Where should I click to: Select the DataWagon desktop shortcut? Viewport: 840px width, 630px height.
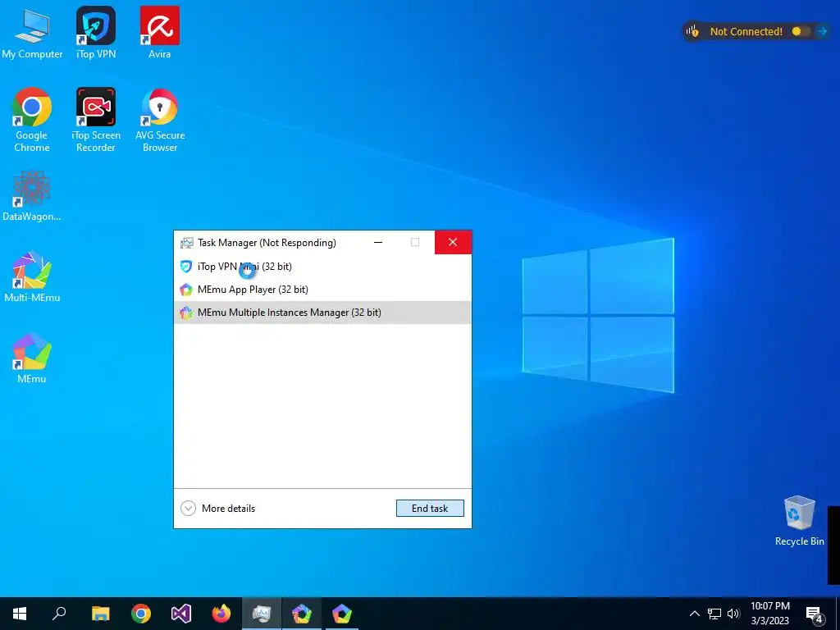32,196
